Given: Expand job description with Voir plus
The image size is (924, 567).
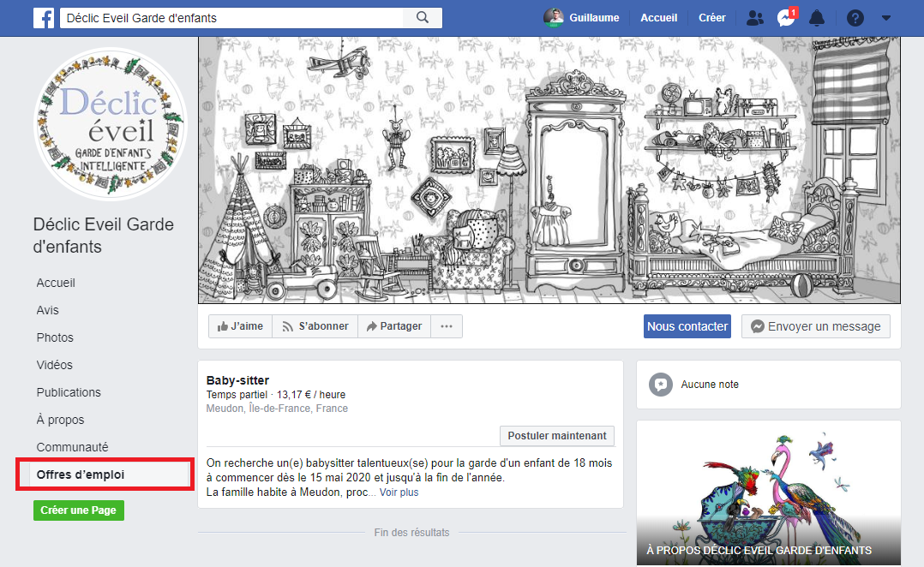Looking at the screenshot, I should 399,492.
